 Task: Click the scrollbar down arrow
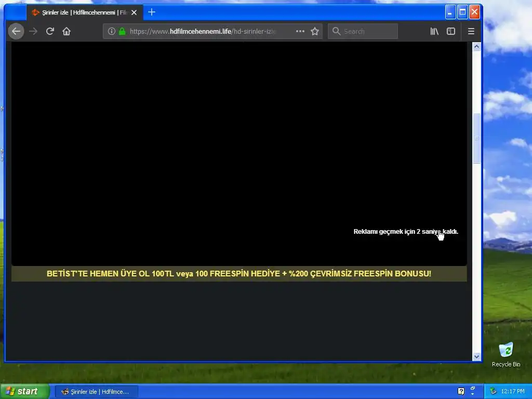point(477,356)
